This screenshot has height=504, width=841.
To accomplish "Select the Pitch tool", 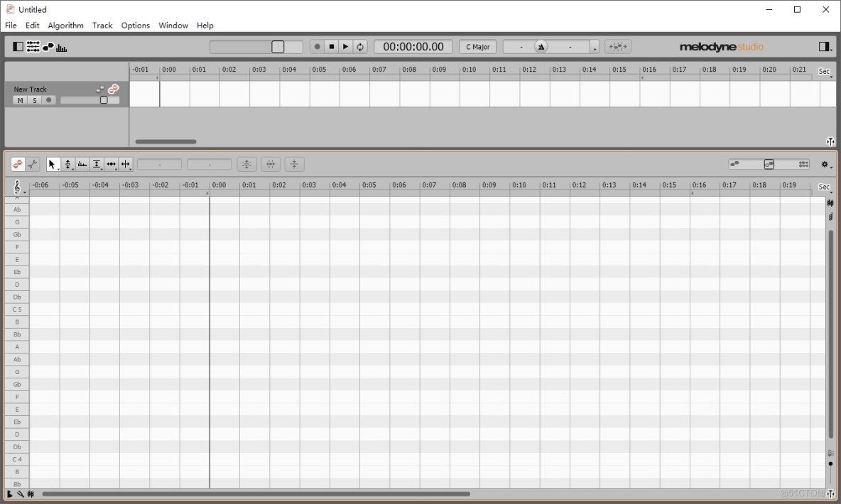I will pyautogui.click(x=67, y=164).
